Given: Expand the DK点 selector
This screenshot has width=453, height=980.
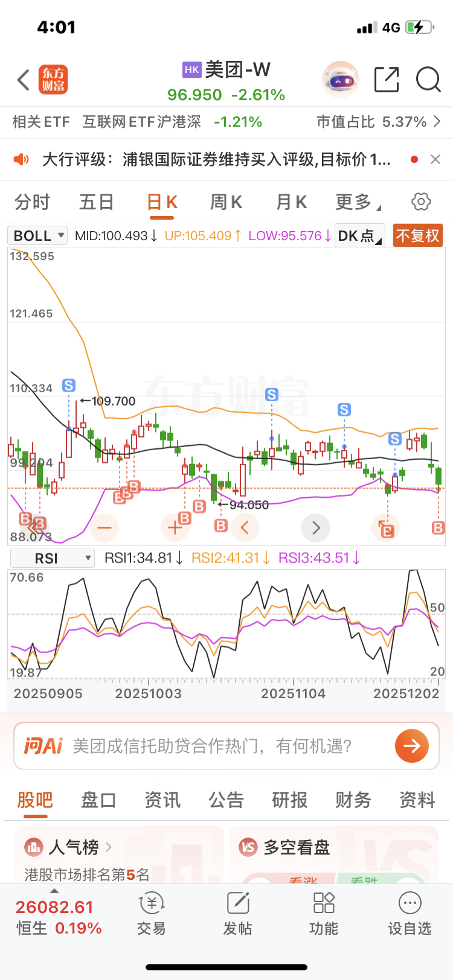Looking at the screenshot, I should coord(359,235).
